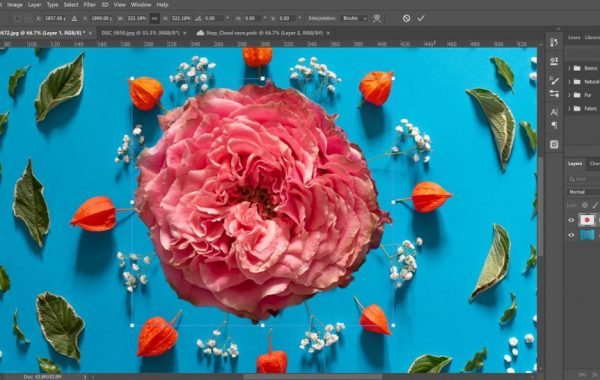Open the Help menu
The height and width of the screenshot is (380, 600).
tap(162, 5)
